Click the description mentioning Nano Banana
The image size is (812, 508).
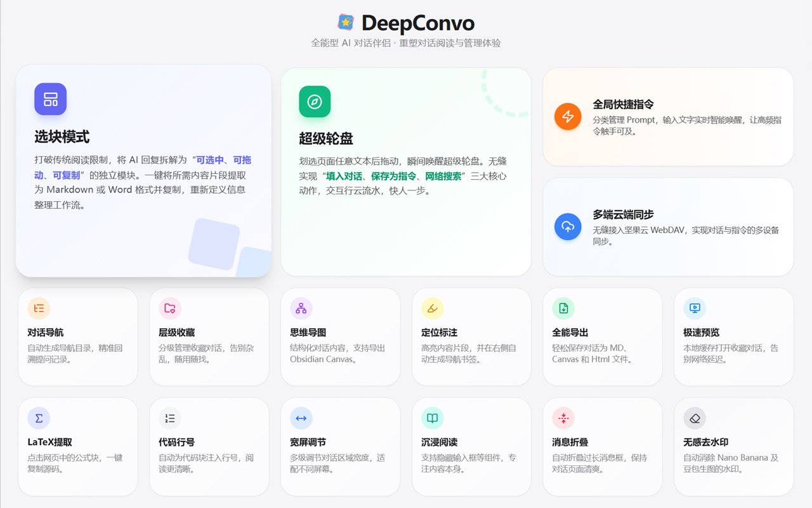pos(731,464)
